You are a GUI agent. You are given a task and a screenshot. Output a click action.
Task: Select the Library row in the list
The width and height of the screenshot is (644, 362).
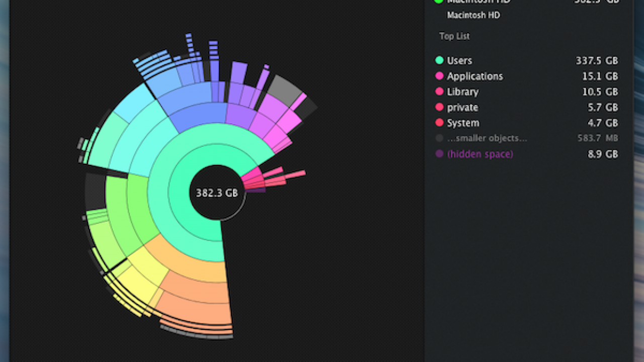click(x=526, y=92)
